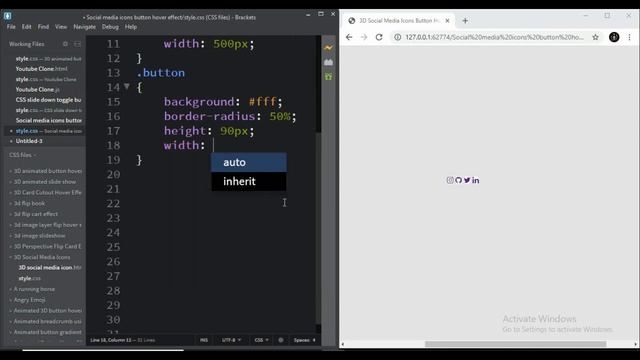
Task: Open Working Files settings gear icon
Action: click(65, 44)
